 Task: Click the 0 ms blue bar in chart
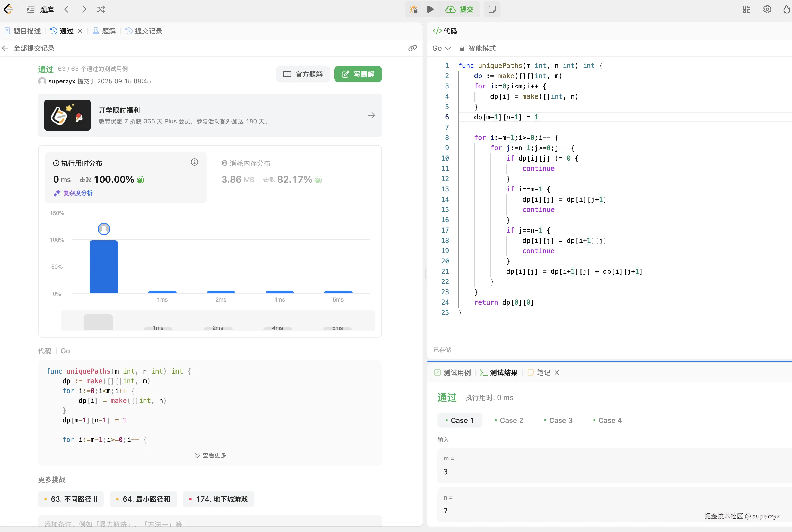[104, 267]
